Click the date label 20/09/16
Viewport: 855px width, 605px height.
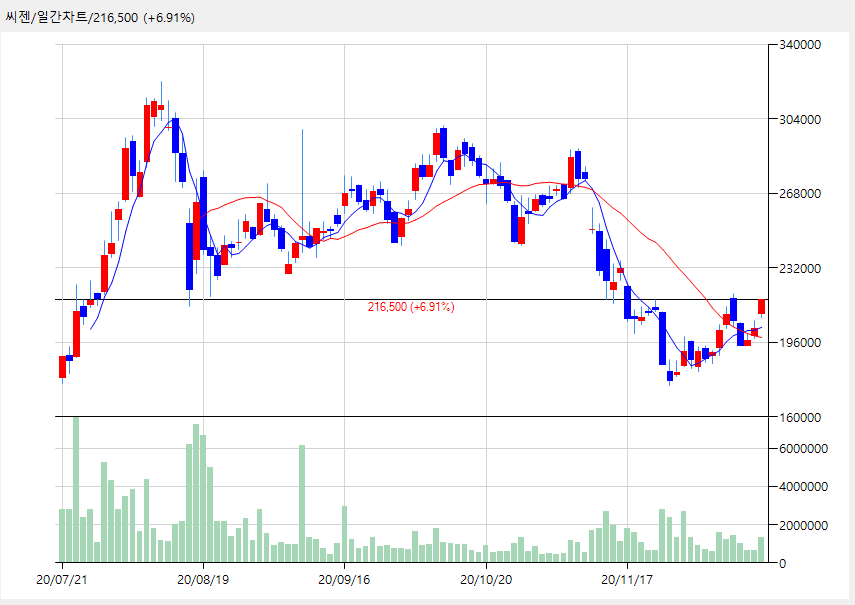coord(344,579)
